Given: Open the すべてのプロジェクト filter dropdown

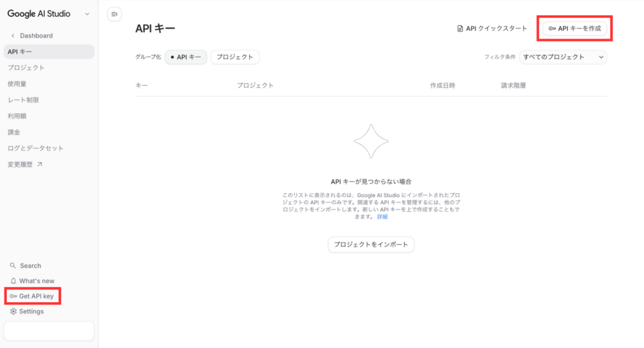Looking at the screenshot, I should (563, 57).
